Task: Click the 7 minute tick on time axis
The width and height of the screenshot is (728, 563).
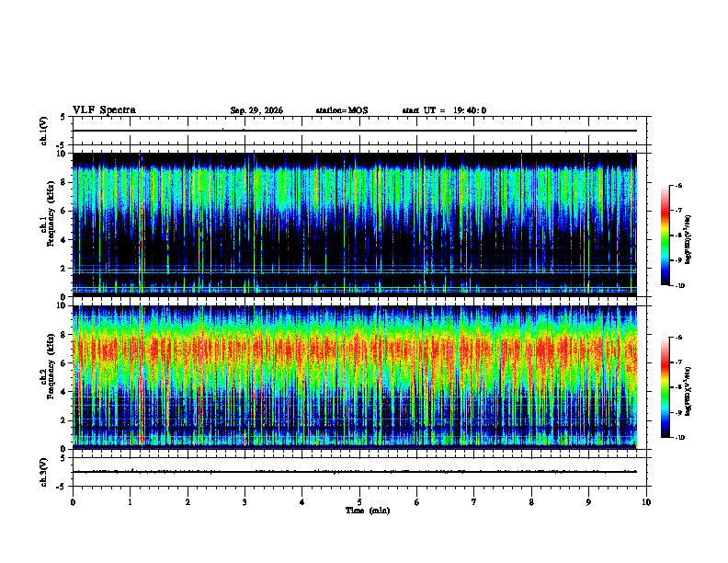Action: [474, 502]
